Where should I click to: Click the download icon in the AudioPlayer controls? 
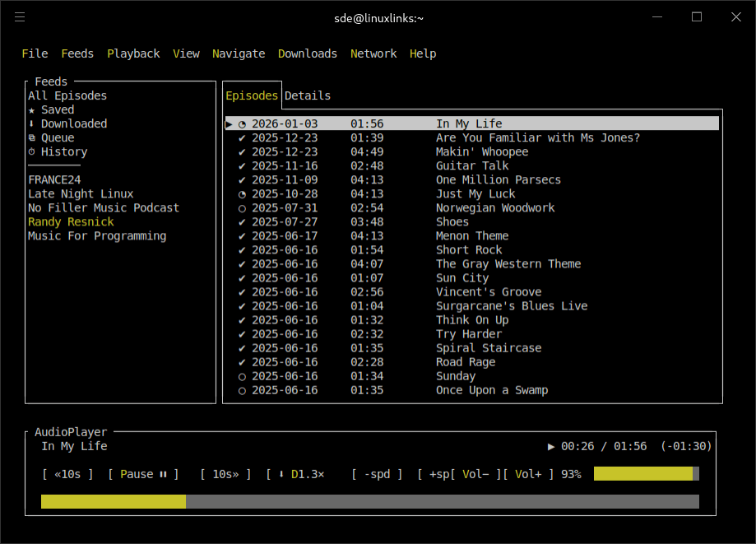pos(281,474)
